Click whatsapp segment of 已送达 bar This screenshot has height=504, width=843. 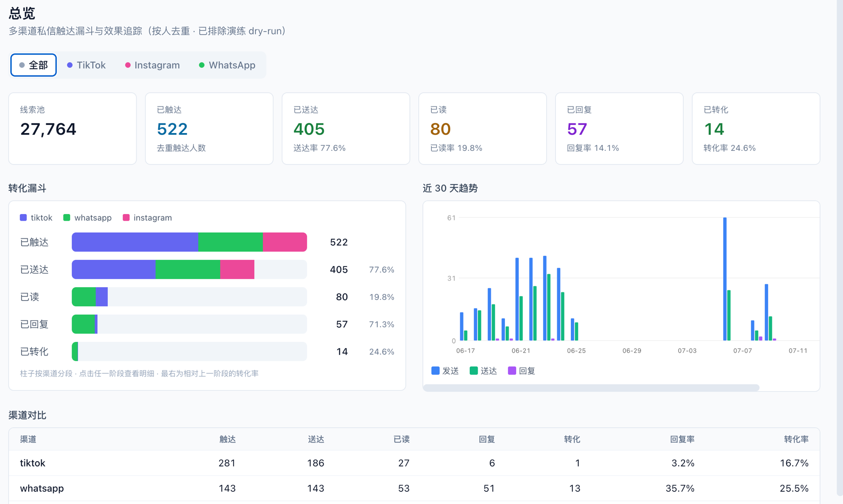point(188,269)
